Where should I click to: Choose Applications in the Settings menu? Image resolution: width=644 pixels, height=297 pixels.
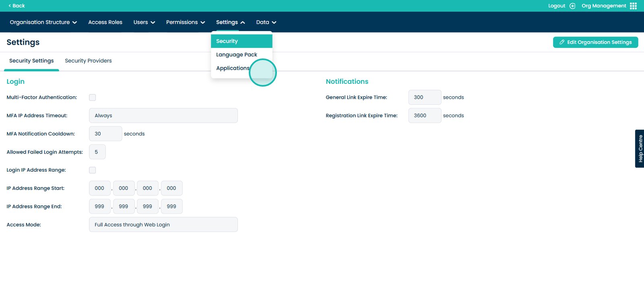(233, 68)
